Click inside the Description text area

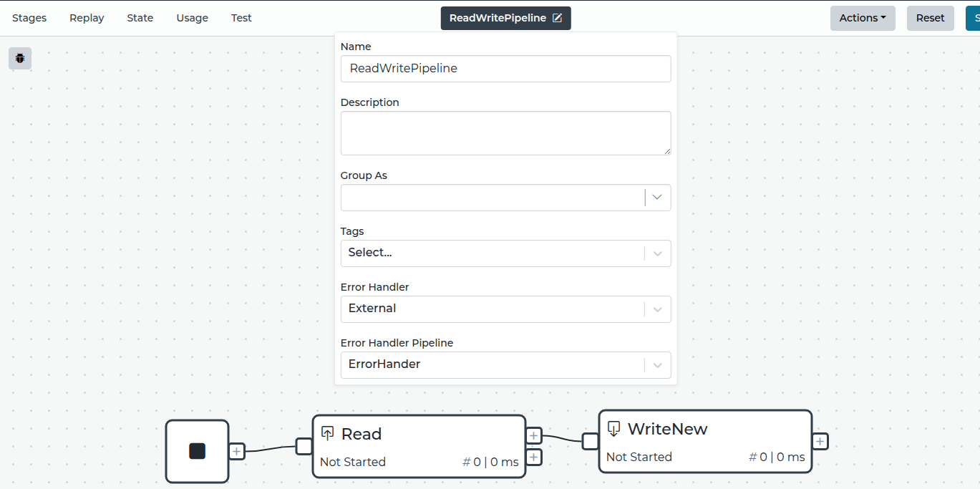tap(505, 132)
